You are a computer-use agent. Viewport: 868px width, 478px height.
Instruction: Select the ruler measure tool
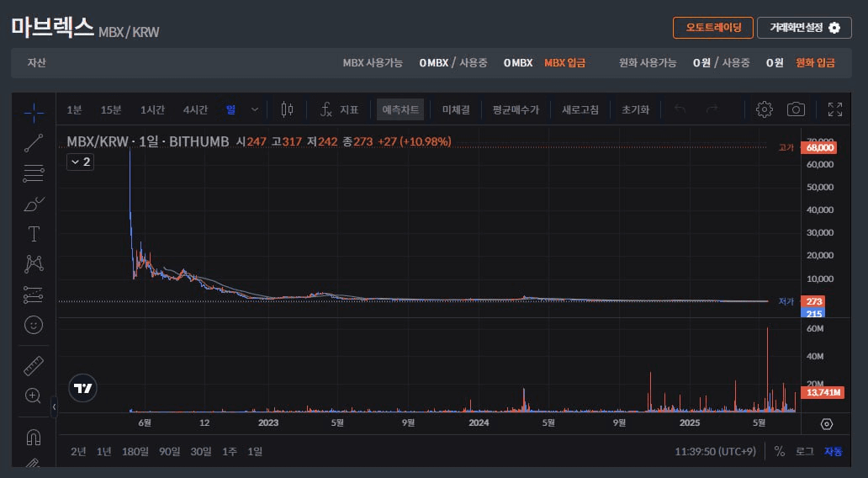click(x=34, y=366)
